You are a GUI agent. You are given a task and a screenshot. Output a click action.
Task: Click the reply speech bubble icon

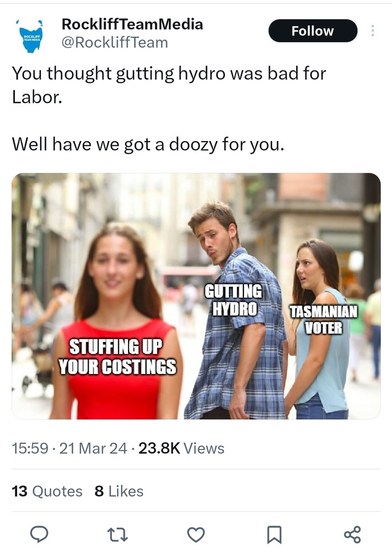pyautogui.click(x=39, y=534)
